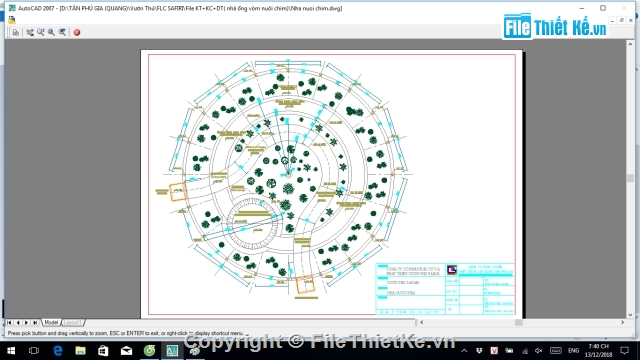
Task: Switch to the Layout1 tab
Action: (72, 322)
